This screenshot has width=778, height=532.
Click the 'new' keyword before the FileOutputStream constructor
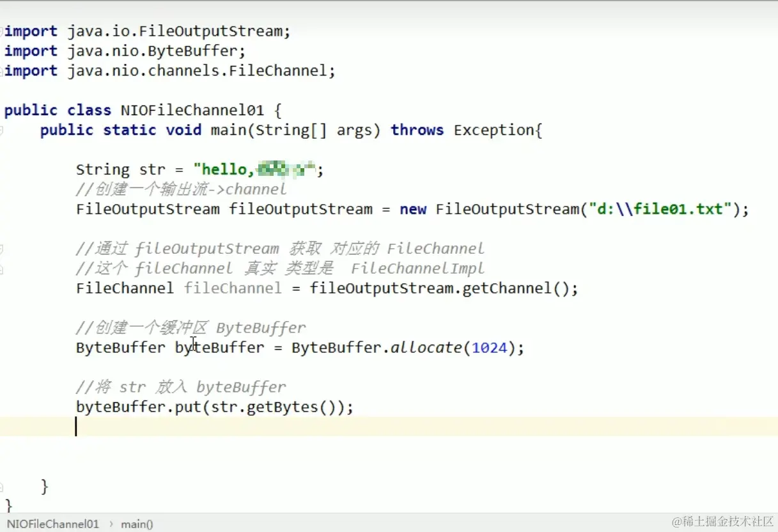[x=413, y=209]
